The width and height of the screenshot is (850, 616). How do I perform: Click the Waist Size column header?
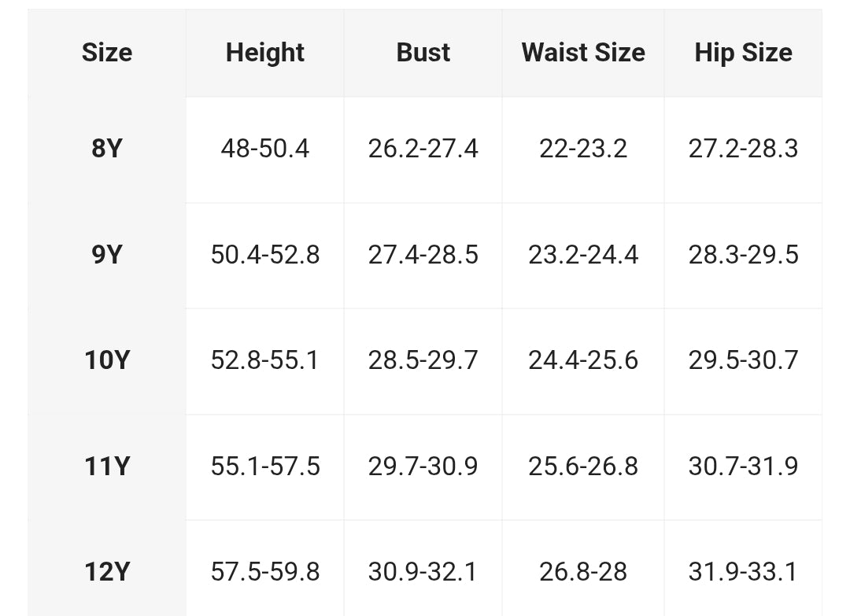click(x=583, y=53)
